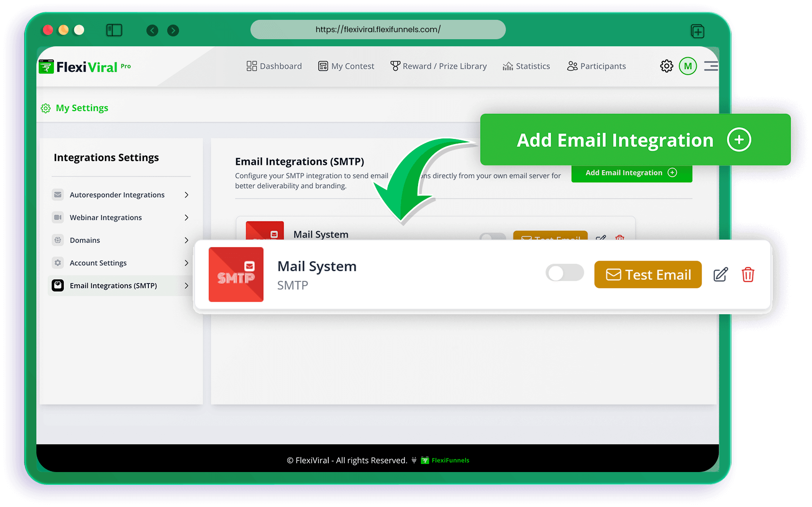Click the large Add Email Integration button
Screen dimensions: 812x507
point(635,140)
